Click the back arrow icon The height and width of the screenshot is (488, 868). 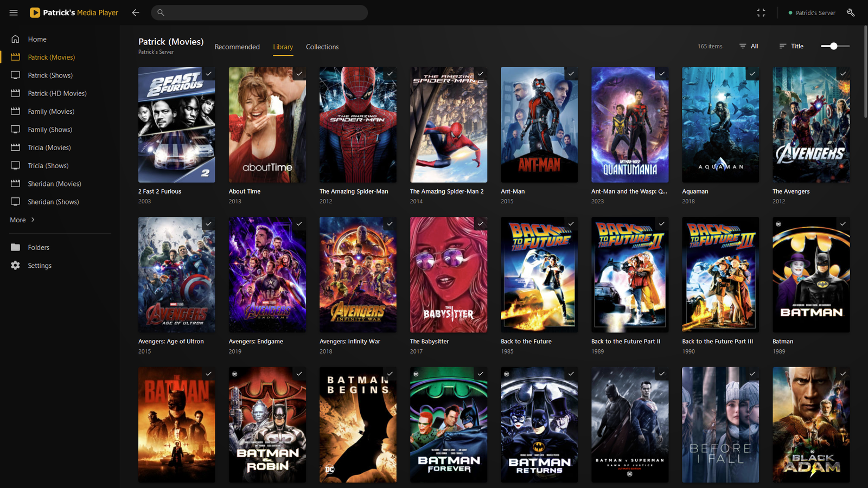[136, 12]
